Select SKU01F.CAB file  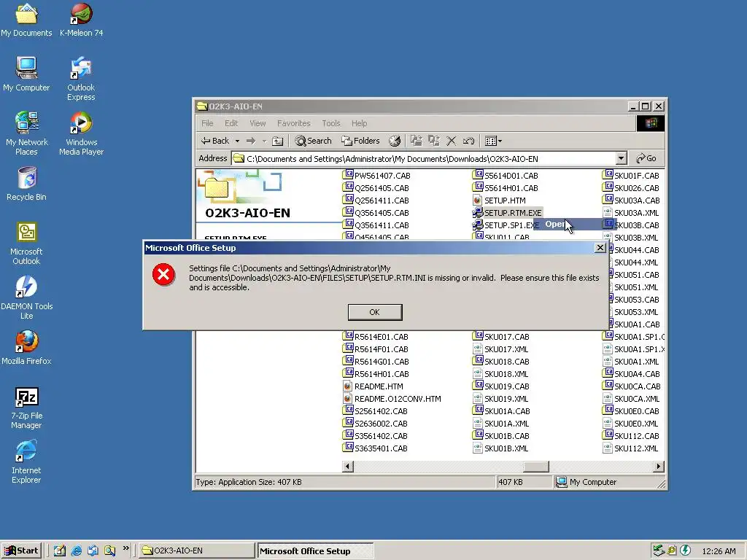pos(631,176)
